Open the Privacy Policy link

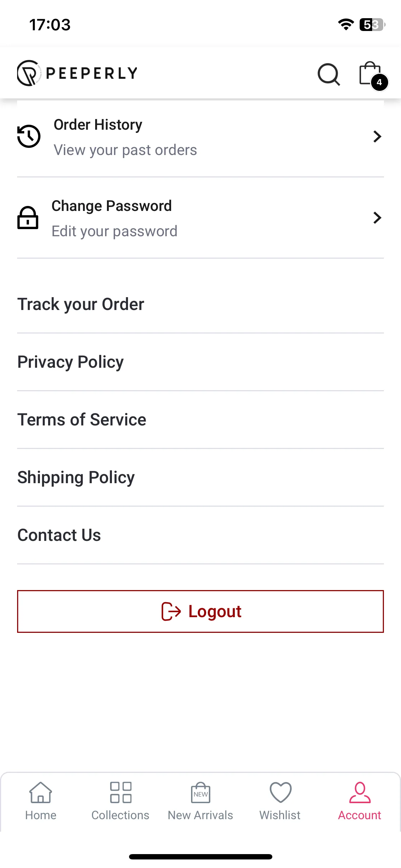tap(200, 362)
